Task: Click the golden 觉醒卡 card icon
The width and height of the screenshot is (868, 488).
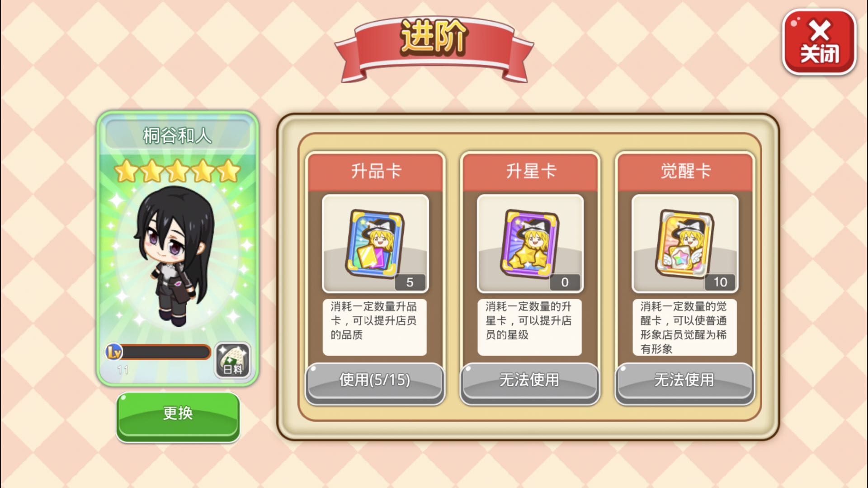Action: tap(684, 244)
